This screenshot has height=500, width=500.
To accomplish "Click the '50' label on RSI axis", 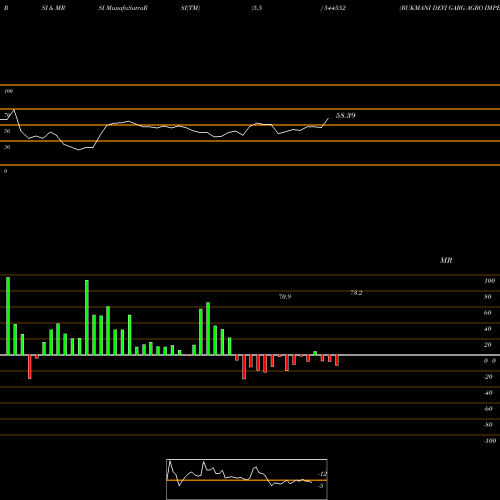I will (x=7, y=131).
